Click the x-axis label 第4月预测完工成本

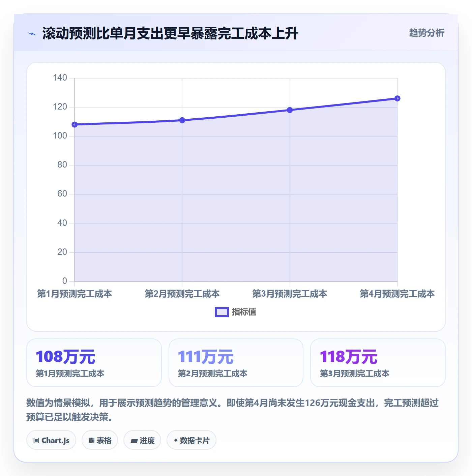click(397, 294)
